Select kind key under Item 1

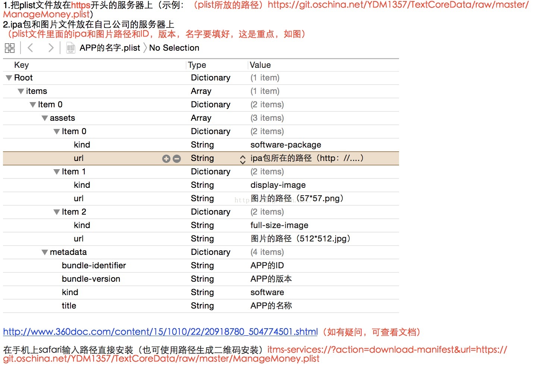[82, 185]
